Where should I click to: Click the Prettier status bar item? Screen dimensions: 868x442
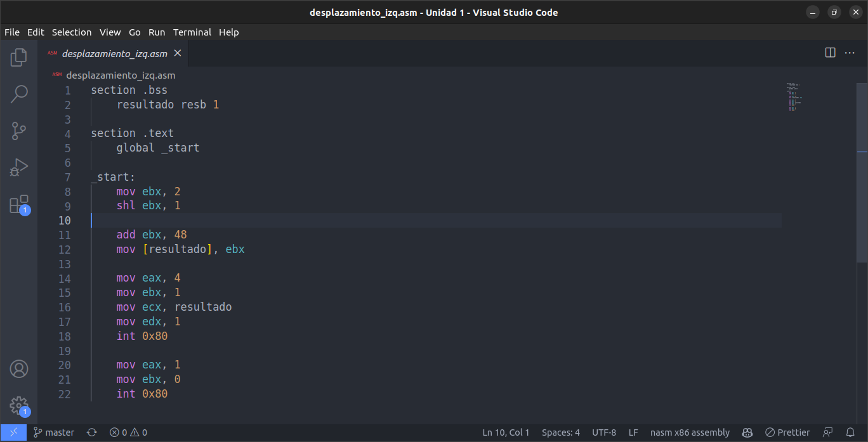(x=787, y=432)
